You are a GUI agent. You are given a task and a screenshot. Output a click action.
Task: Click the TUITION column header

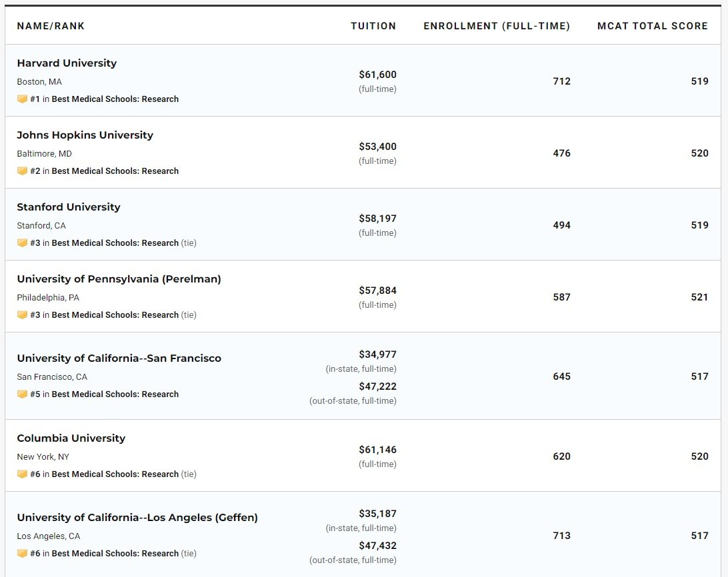coord(373,26)
